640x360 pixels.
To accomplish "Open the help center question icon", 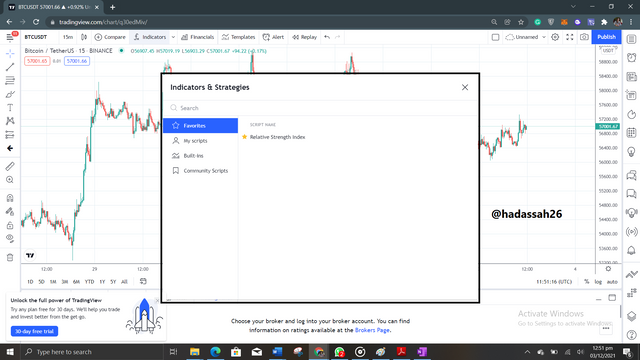I will (631, 336).
